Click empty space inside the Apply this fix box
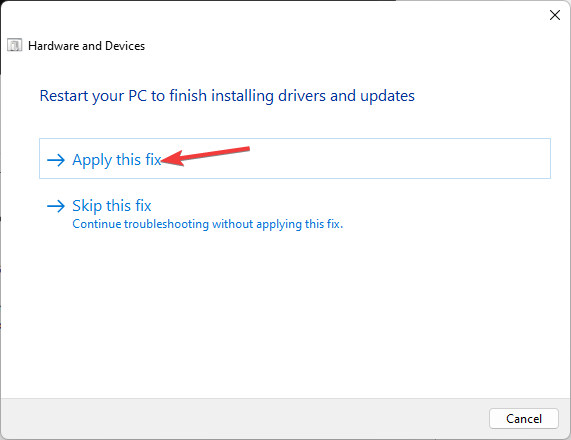The height and width of the screenshot is (440, 571). tap(364, 159)
